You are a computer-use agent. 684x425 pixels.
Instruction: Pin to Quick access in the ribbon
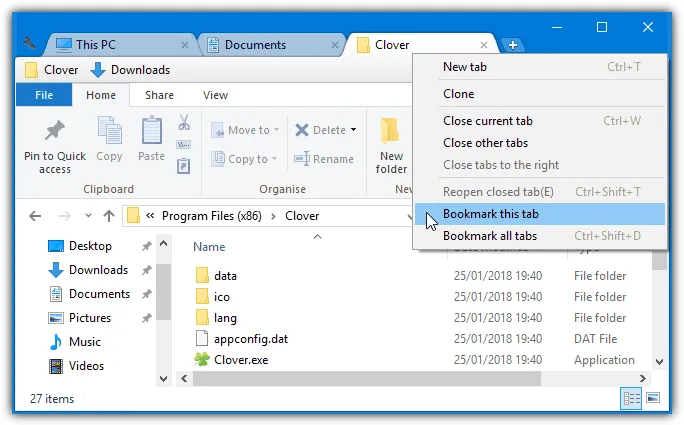point(55,147)
